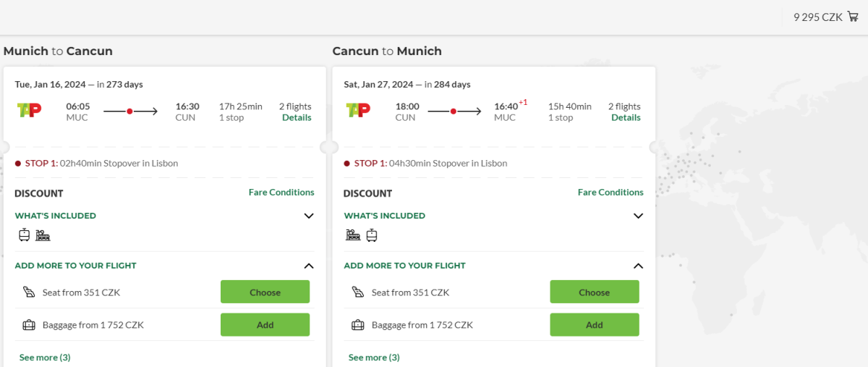The image size is (868, 367).
Task: Add baggage to the Munich to Cancun flight
Action: 265,325
